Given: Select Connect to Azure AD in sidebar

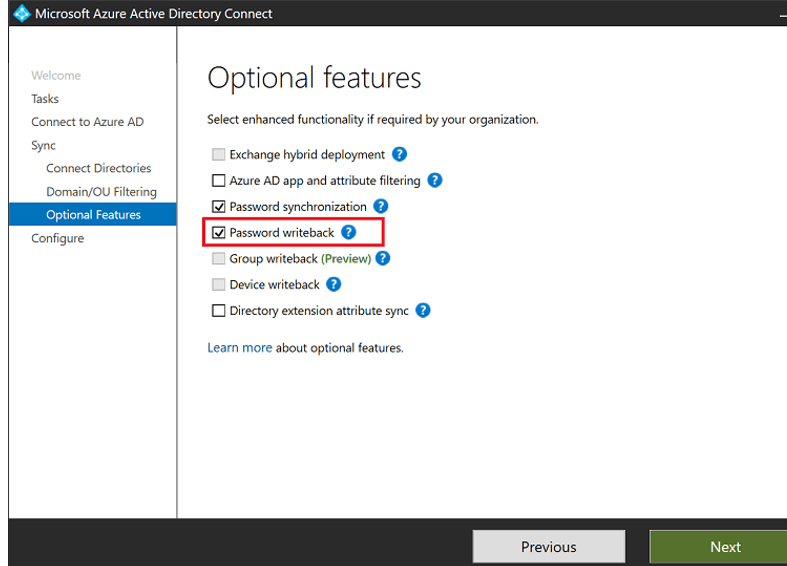Looking at the screenshot, I should [87, 122].
